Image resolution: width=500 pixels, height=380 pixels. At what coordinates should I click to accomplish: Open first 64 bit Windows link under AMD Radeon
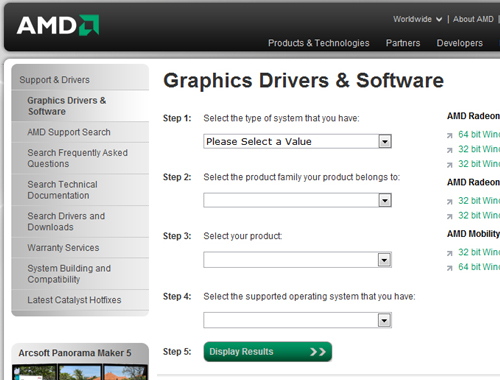479,134
